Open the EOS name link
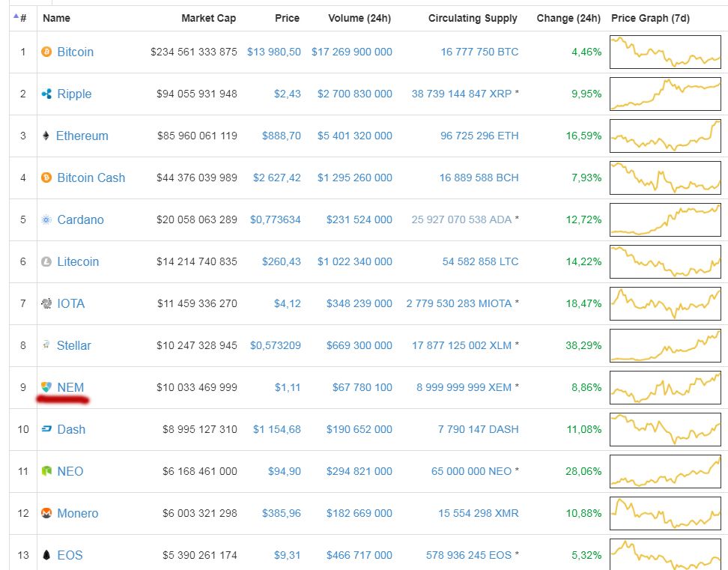The image size is (728, 570). pyautogui.click(x=70, y=555)
